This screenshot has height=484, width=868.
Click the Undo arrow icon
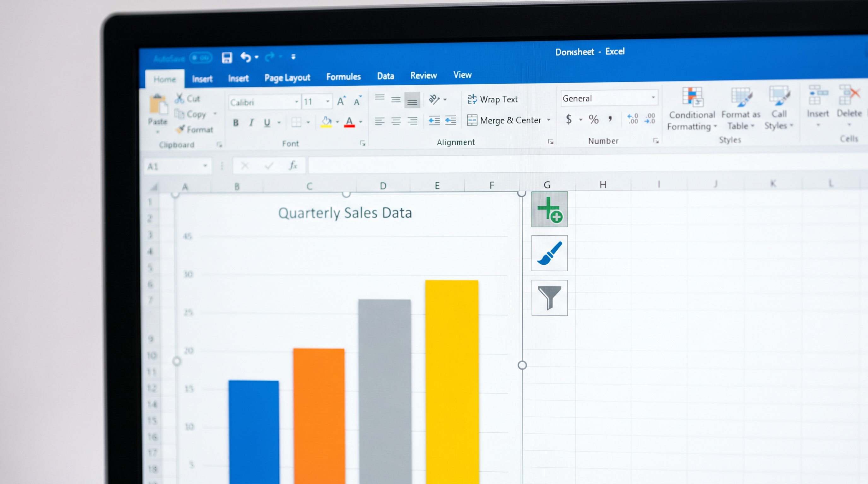point(246,57)
